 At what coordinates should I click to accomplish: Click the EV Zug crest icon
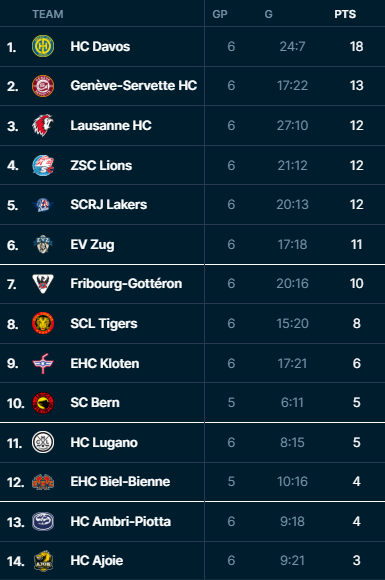pos(43,244)
